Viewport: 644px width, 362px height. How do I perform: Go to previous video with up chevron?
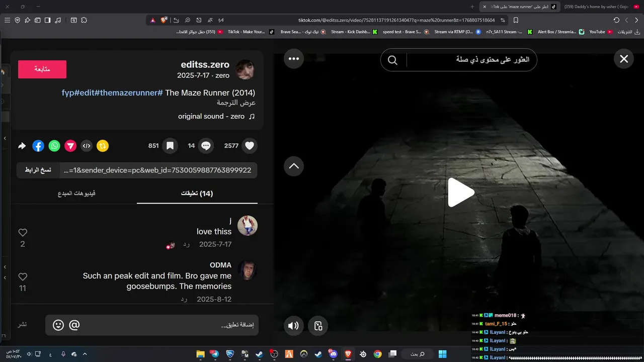pyautogui.click(x=294, y=166)
